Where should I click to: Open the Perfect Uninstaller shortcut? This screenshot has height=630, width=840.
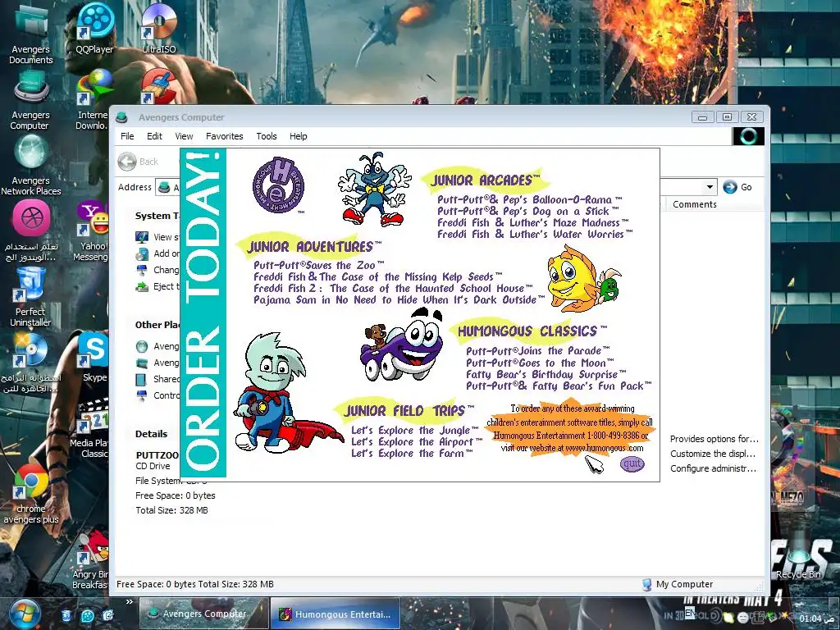30,297
